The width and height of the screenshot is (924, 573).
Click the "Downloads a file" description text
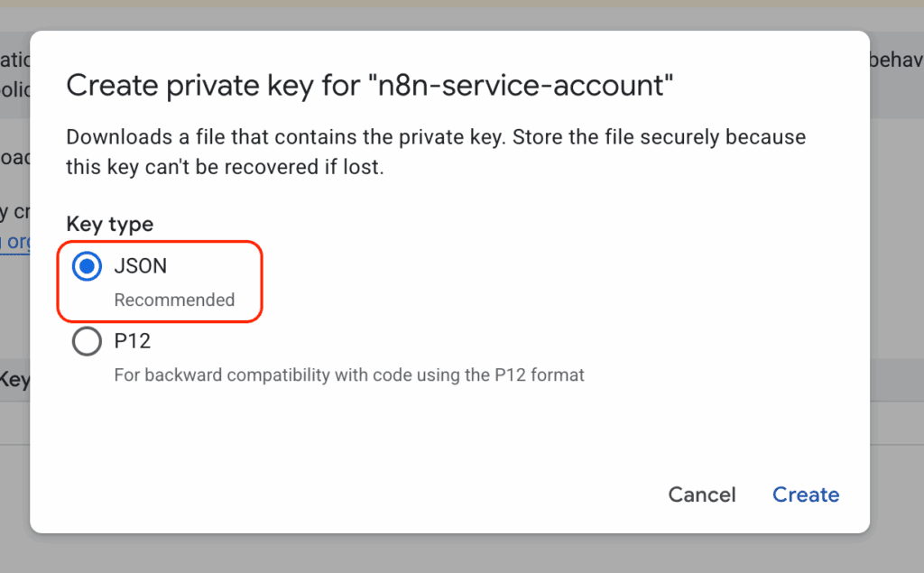436,138
